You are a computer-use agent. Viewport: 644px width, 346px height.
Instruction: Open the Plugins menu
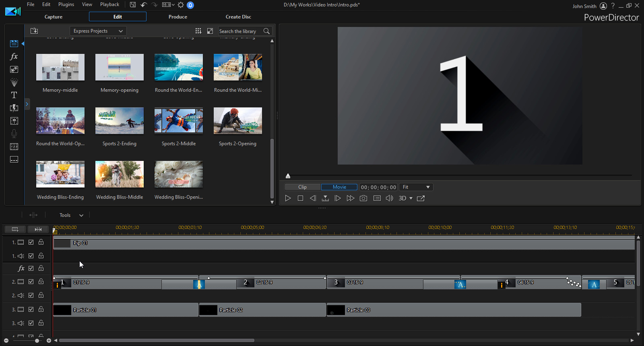pos(66,4)
